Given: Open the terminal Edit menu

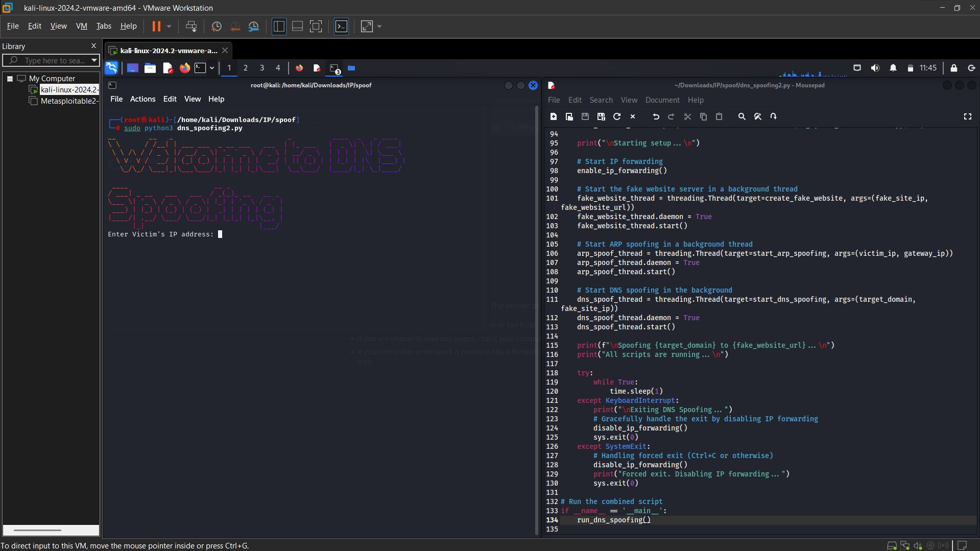Looking at the screenshot, I should (x=170, y=99).
